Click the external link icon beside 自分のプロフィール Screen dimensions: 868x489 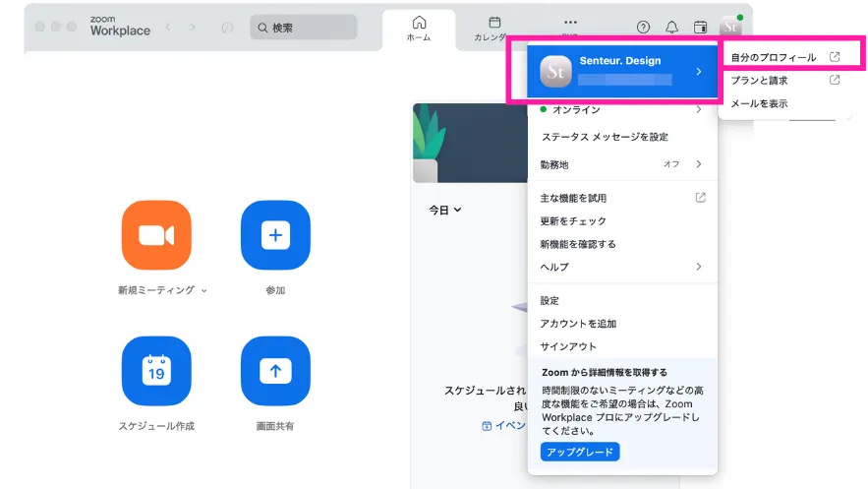(835, 56)
